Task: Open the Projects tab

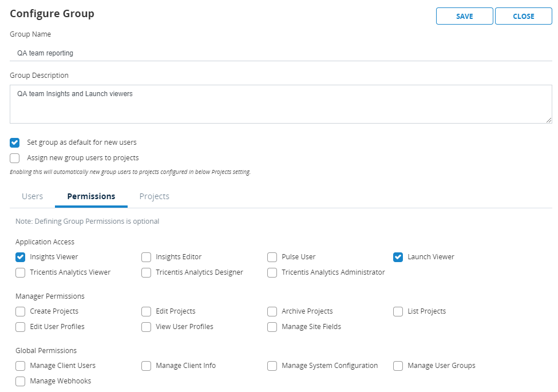Action: pyautogui.click(x=155, y=196)
